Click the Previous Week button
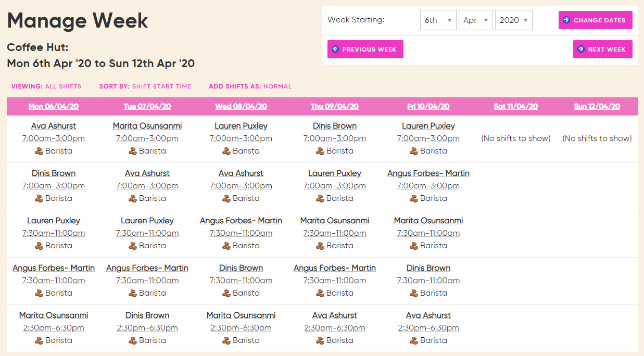 tap(365, 48)
